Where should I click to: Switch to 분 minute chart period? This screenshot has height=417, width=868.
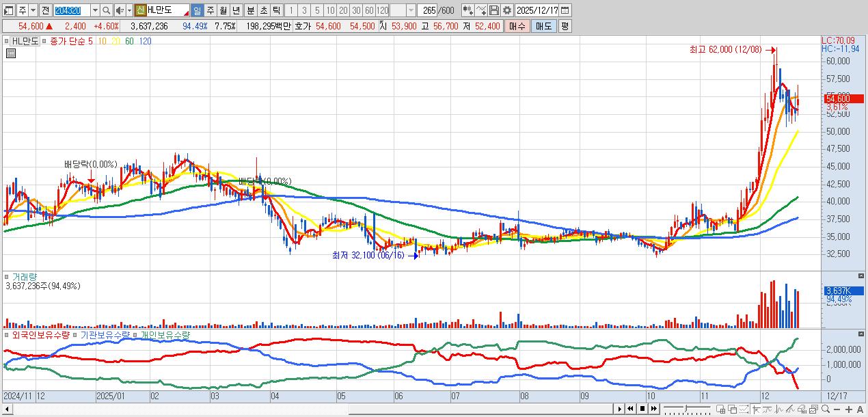tap(249, 10)
